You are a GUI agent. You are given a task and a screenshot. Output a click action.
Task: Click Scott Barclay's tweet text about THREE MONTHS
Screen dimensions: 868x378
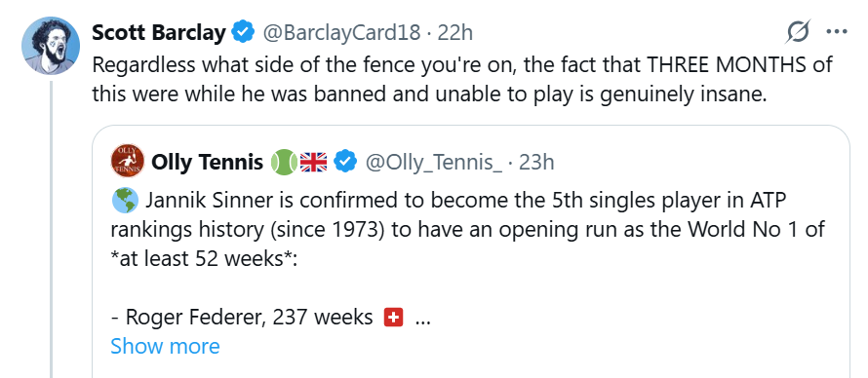461,80
